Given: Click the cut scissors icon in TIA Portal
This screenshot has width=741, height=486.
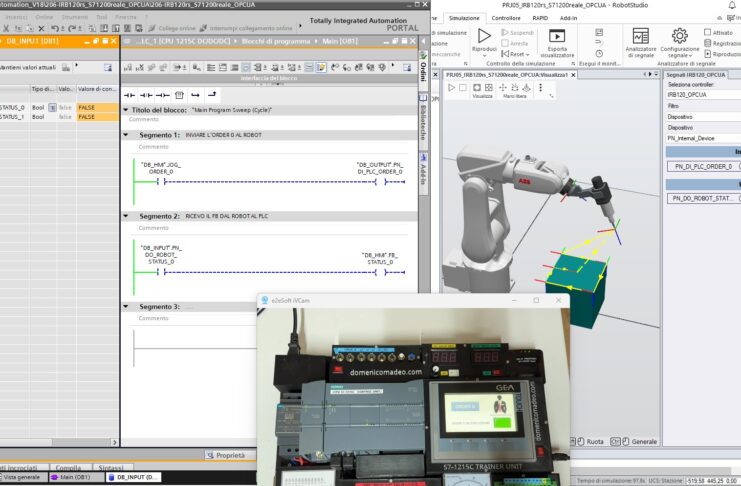Looking at the screenshot, I should (x=6, y=28).
